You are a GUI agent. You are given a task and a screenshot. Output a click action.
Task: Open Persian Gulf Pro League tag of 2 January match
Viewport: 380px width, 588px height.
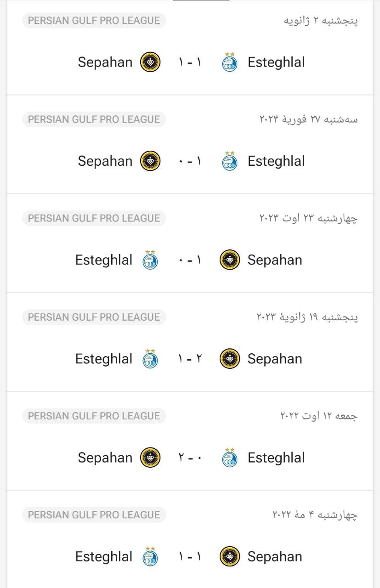click(x=94, y=20)
